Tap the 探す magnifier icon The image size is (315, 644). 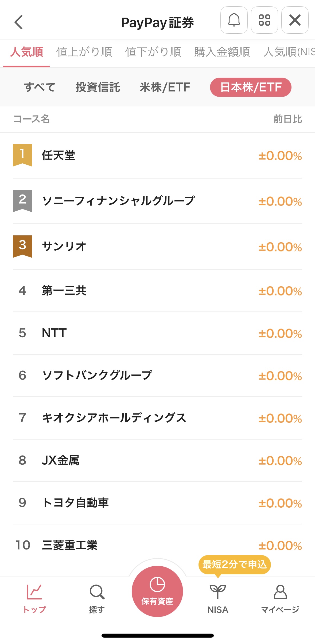tap(97, 592)
